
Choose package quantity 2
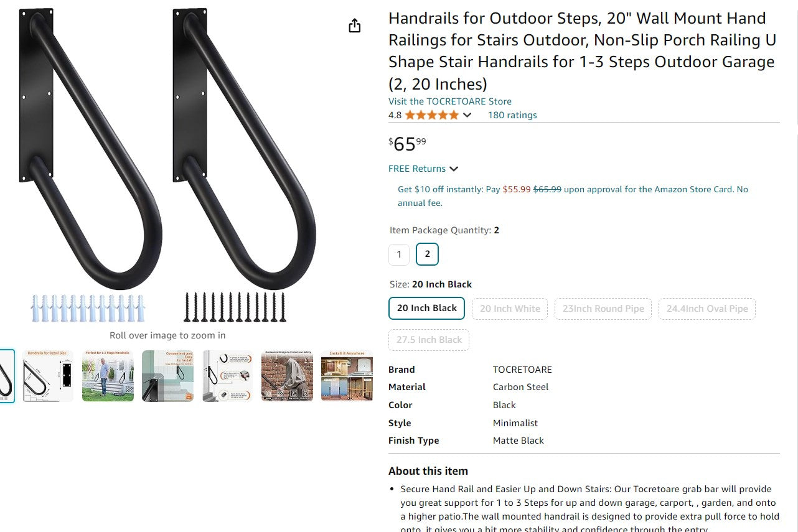point(427,254)
